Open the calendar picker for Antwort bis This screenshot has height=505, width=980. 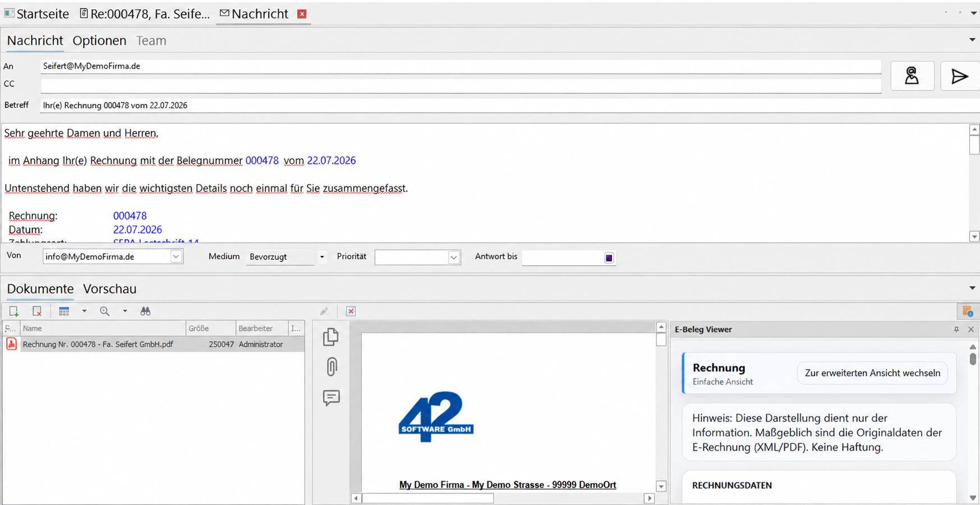[x=609, y=258]
